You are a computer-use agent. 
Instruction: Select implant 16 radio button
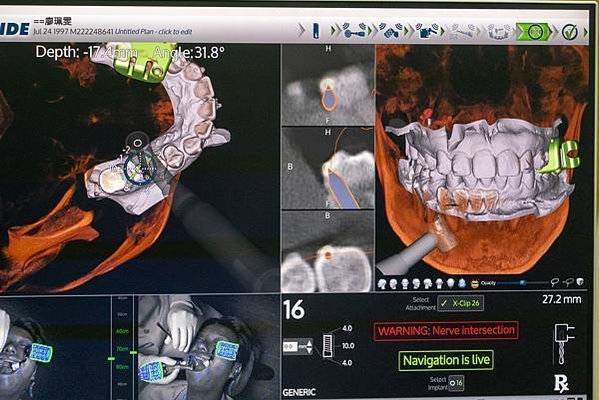452,383
